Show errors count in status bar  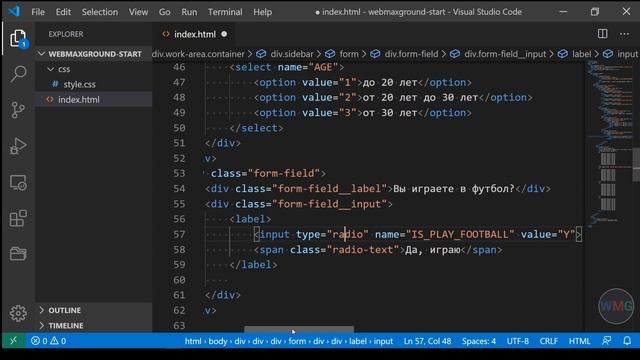tap(40, 341)
